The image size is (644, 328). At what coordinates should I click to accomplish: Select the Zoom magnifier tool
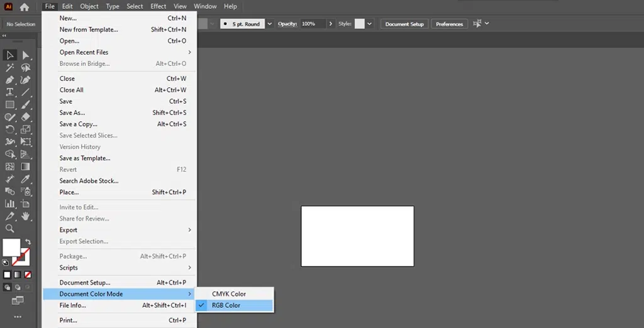pos(10,229)
